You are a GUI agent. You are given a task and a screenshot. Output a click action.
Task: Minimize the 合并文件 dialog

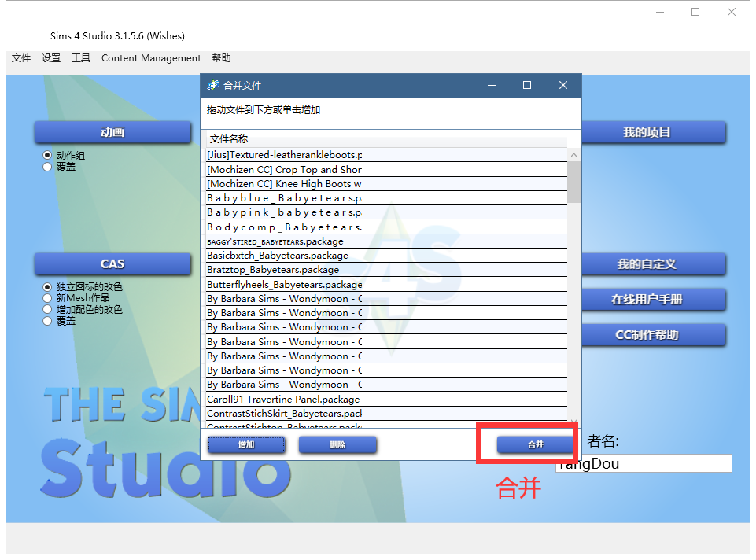pos(492,85)
